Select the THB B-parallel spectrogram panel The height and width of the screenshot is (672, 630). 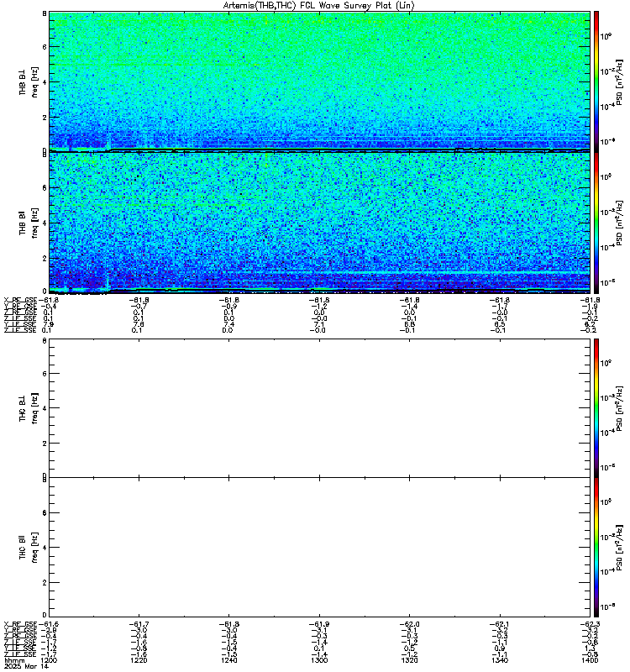pyautogui.click(x=319, y=223)
